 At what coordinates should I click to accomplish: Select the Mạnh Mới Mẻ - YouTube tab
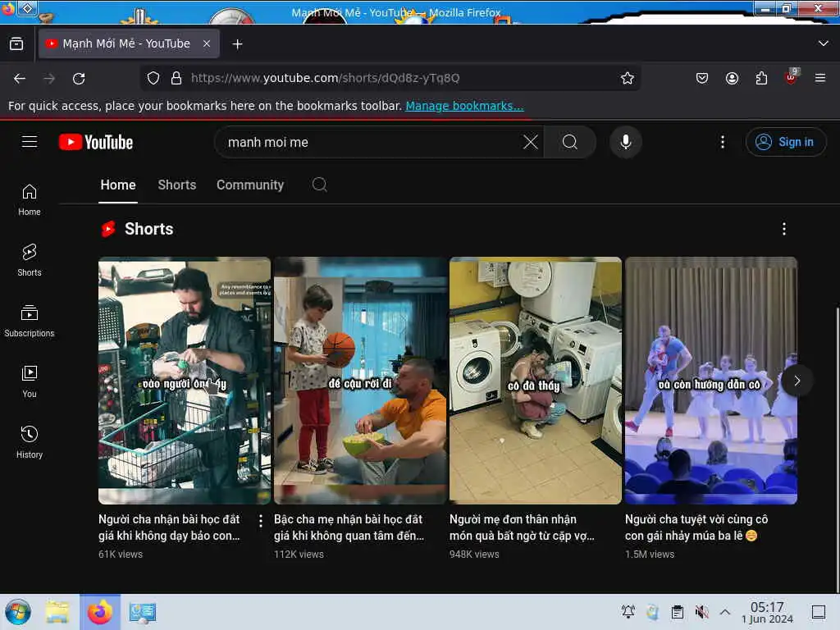pyautogui.click(x=128, y=44)
